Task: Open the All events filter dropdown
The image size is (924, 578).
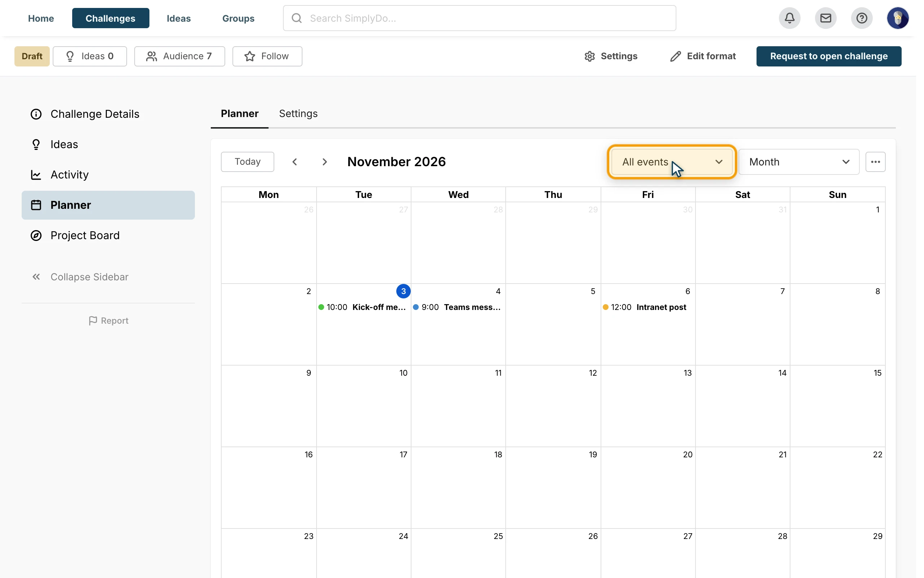Action: [672, 162]
